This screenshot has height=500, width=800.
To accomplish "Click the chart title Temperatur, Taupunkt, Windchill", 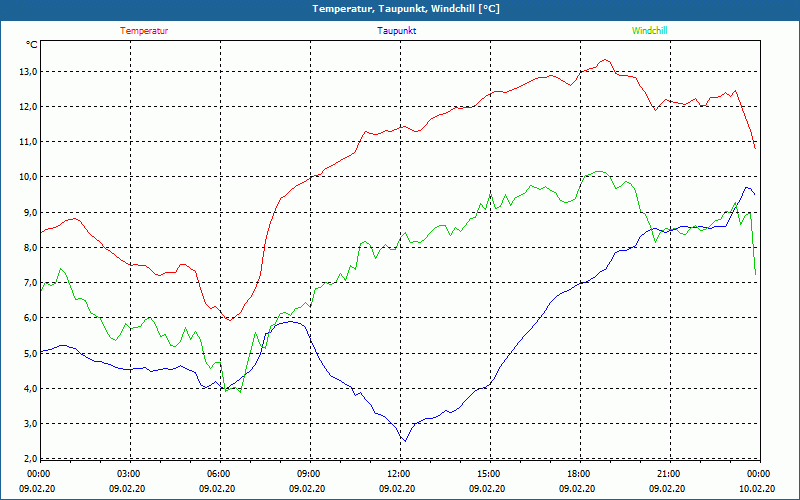I will point(406,9).
